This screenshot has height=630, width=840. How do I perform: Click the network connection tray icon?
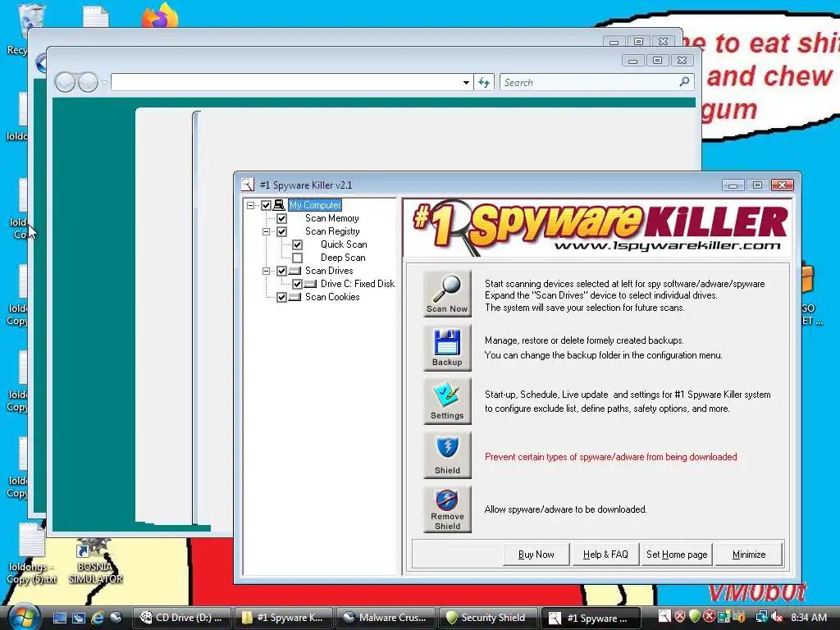click(761, 618)
